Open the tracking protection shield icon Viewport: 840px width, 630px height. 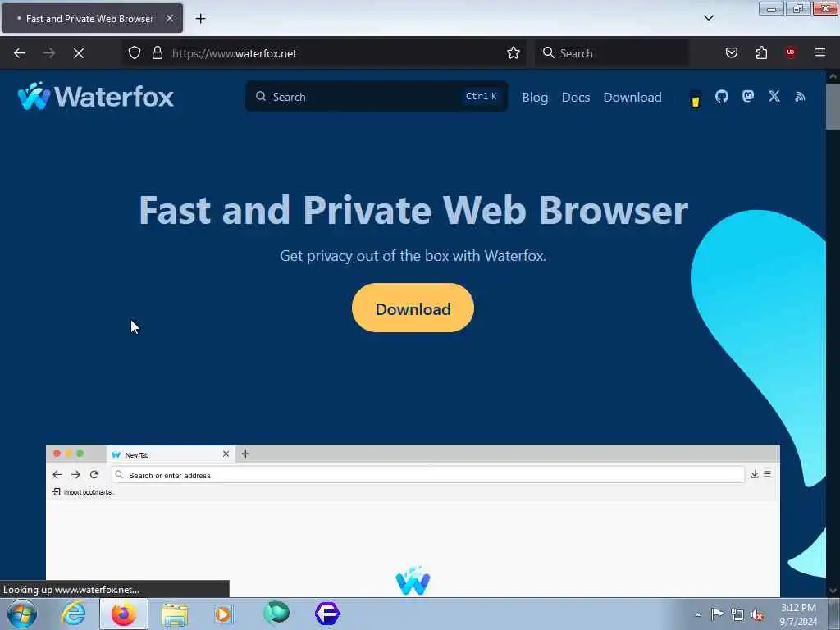pos(135,52)
